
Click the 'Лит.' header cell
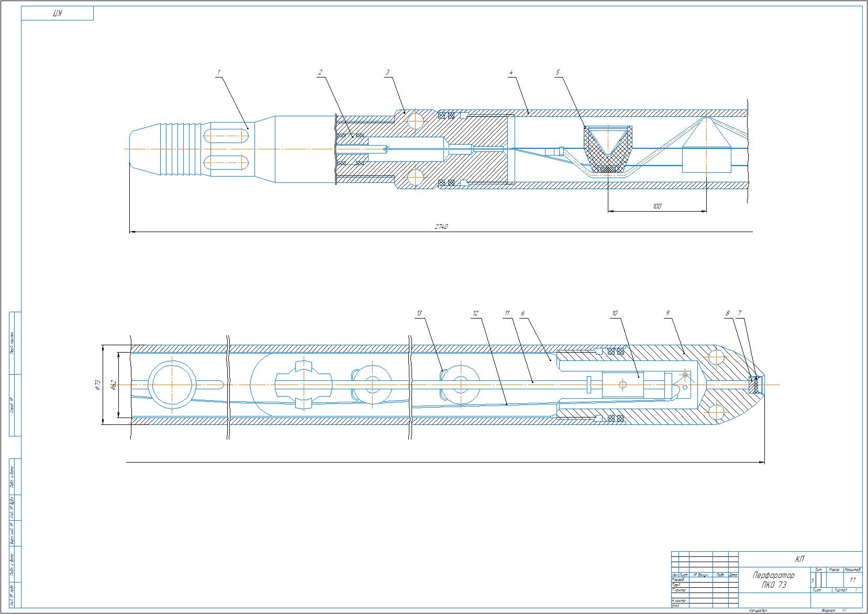click(x=819, y=569)
